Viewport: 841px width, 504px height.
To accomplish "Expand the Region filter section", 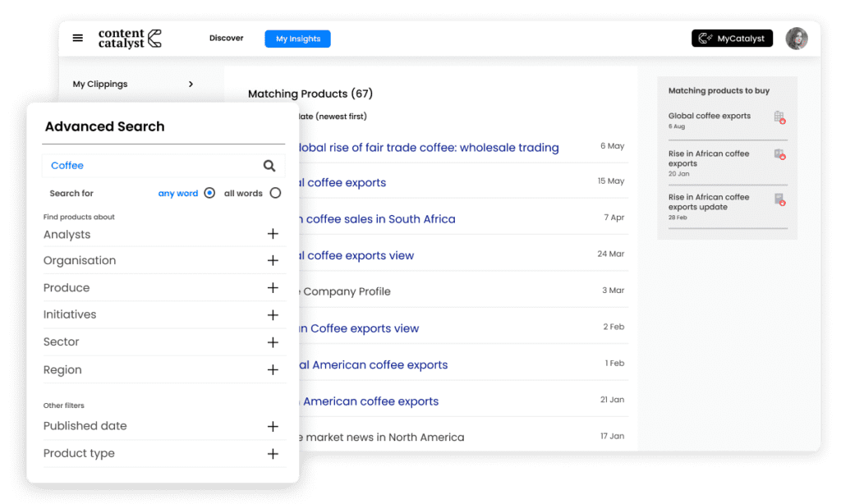I will point(273,369).
